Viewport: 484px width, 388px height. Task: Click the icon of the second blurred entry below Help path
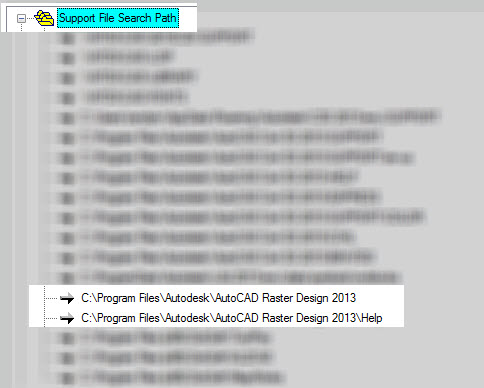click(68, 358)
